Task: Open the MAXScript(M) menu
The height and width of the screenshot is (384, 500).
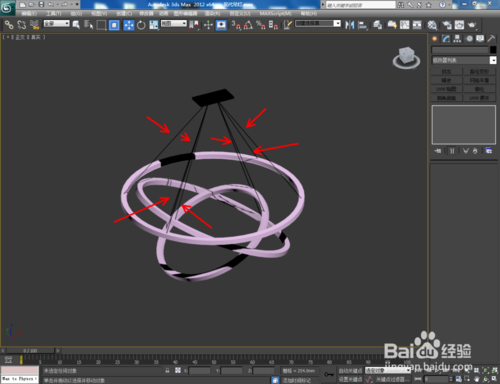Action: [x=275, y=13]
